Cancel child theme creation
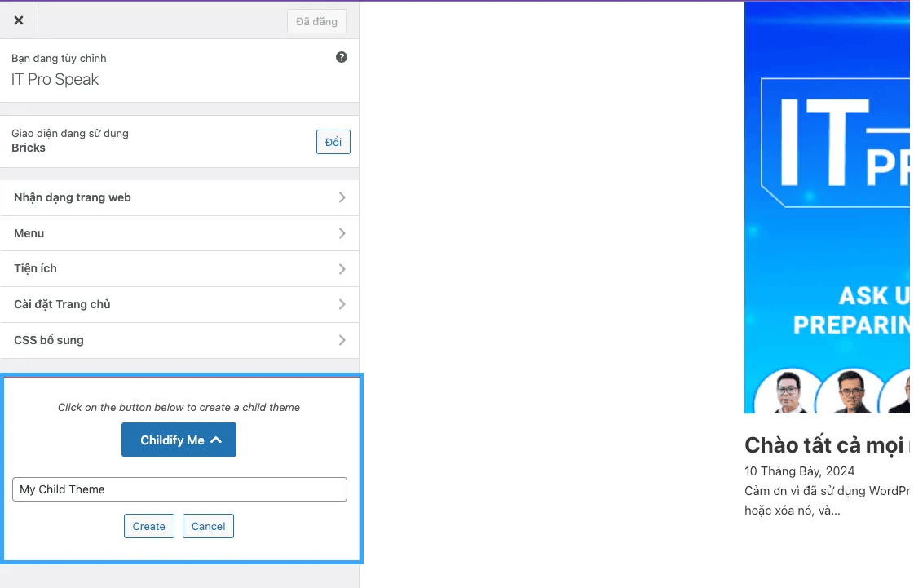Screen dimensions: 914x588 pos(208,526)
